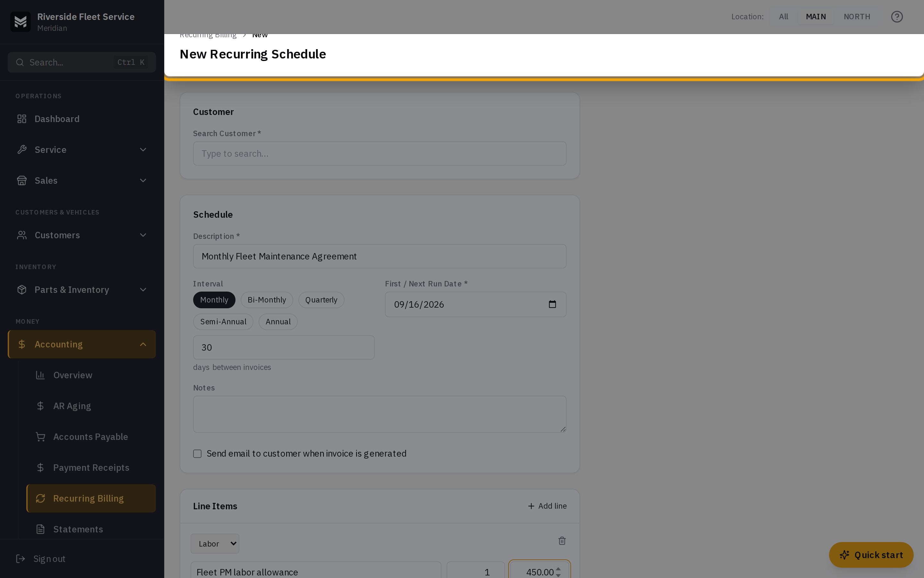Click the AR Aging dollar icon

40,406
